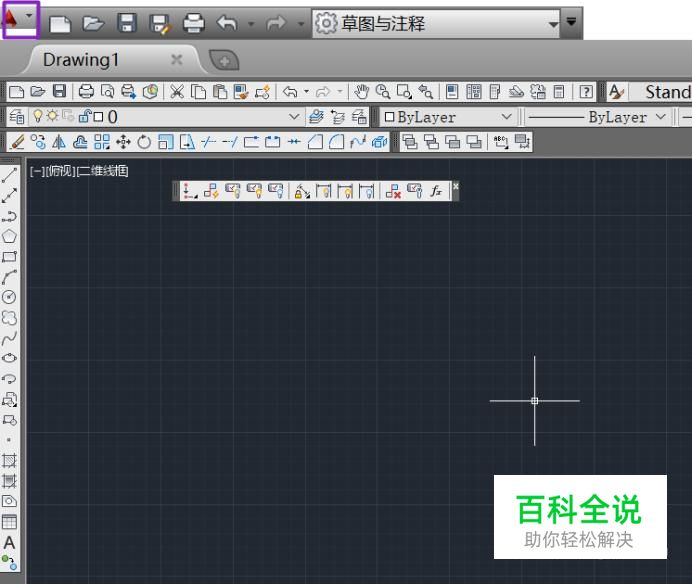Select the Construction Line tool

coord(9,196)
